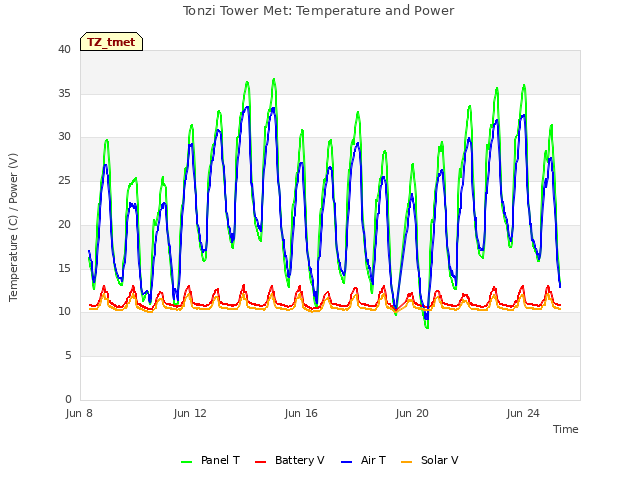Click the blue Air T legend swatch
This screenshot has height=480, width=640.
point(346,462)
